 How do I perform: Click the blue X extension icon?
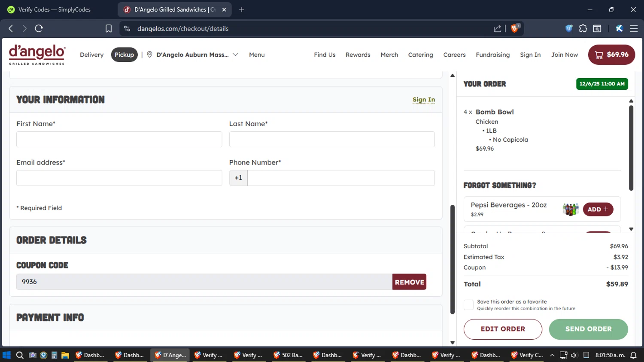point(619,28)
